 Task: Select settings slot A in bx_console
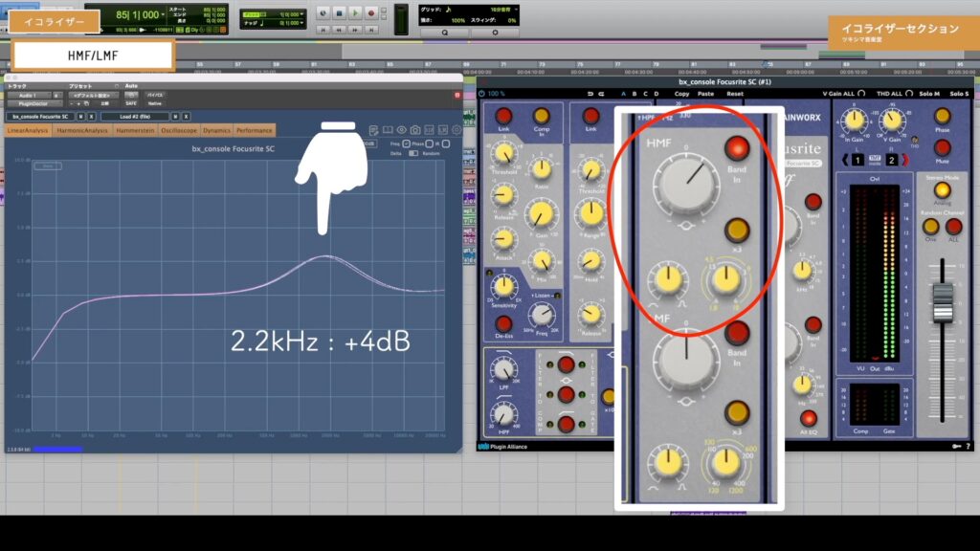click(623, 94)
